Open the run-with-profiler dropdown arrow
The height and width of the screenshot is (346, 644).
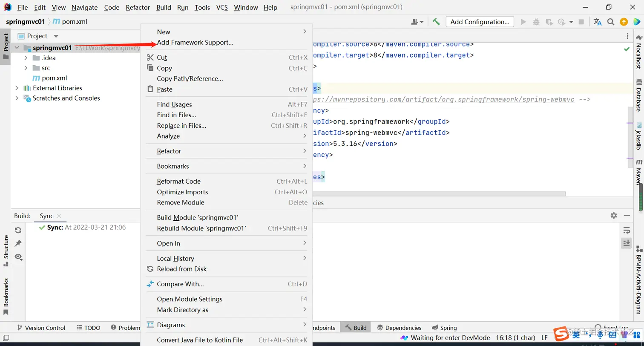571,22
